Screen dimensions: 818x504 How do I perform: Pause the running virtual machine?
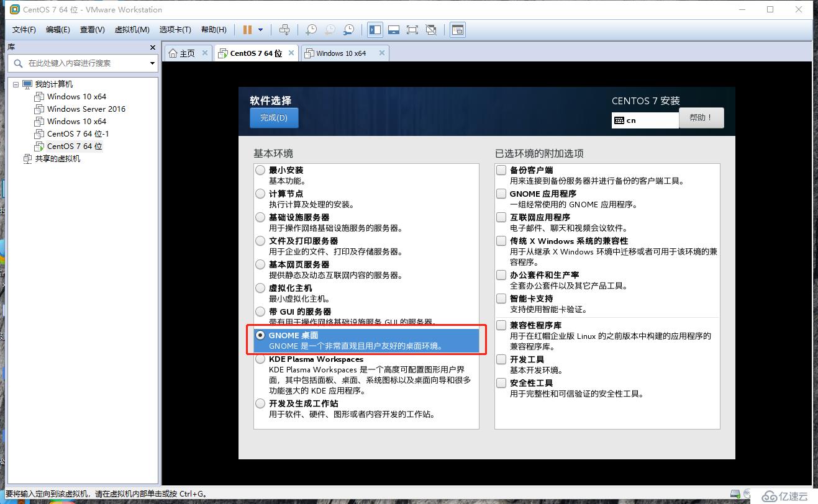pos(247,29)
